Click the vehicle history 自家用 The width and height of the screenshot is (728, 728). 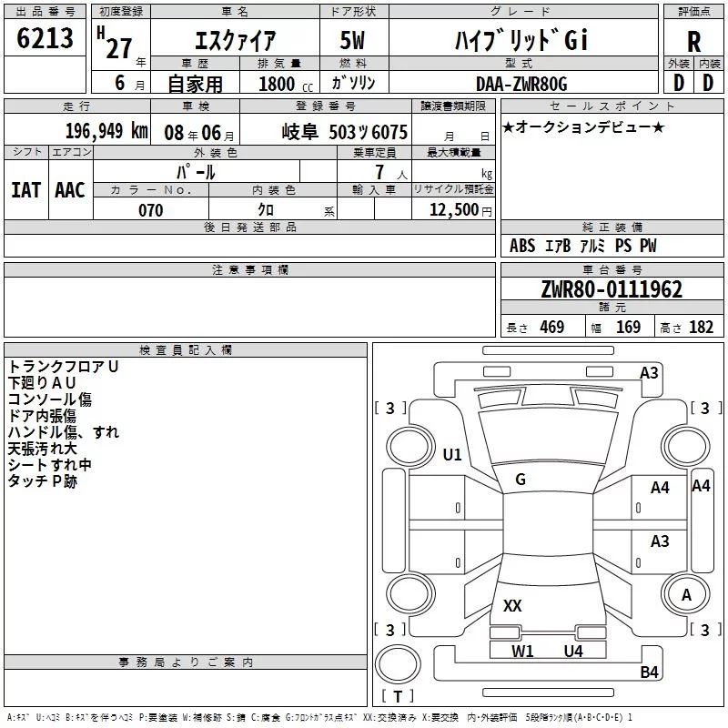click(195, 84)
